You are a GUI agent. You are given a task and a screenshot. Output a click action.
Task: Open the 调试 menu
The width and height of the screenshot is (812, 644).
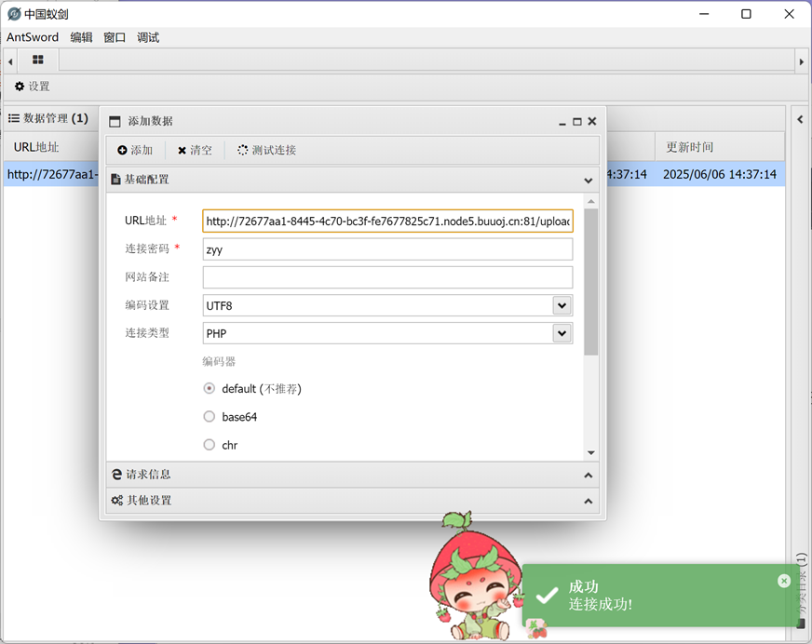click(148, 37)
